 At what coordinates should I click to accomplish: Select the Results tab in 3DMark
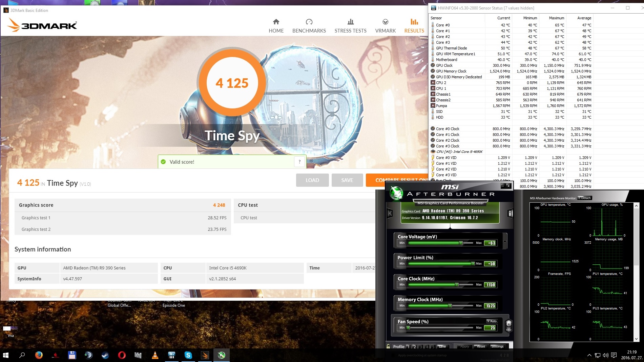[x=414, y=26]
